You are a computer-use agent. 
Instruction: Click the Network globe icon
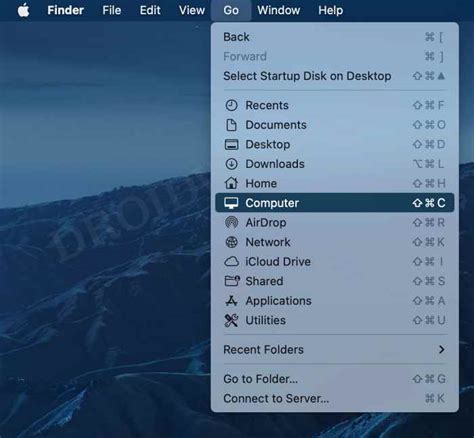pos(231,242)
